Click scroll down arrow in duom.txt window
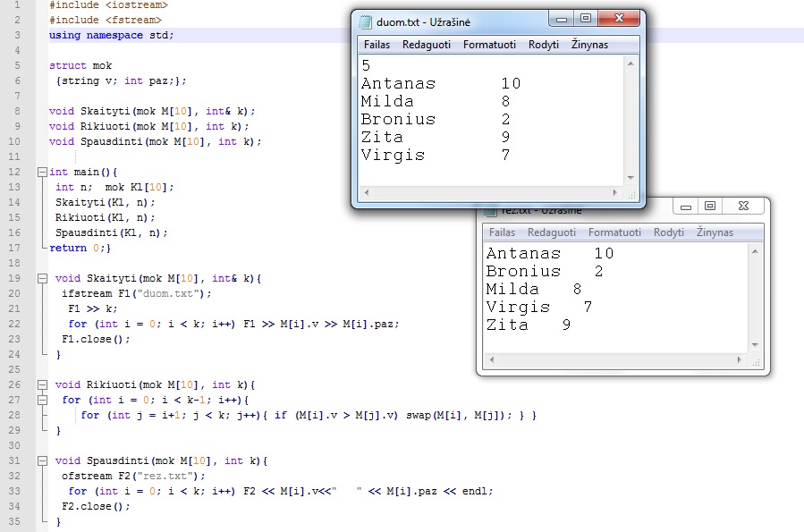This screenshot has height=532, width=804. coord(631,178)
